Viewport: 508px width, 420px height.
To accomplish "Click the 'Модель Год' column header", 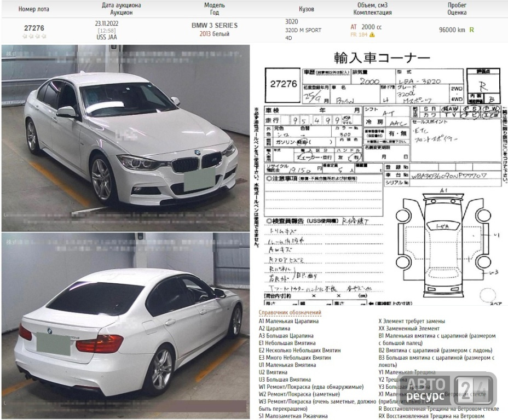I will pos(215,9).
